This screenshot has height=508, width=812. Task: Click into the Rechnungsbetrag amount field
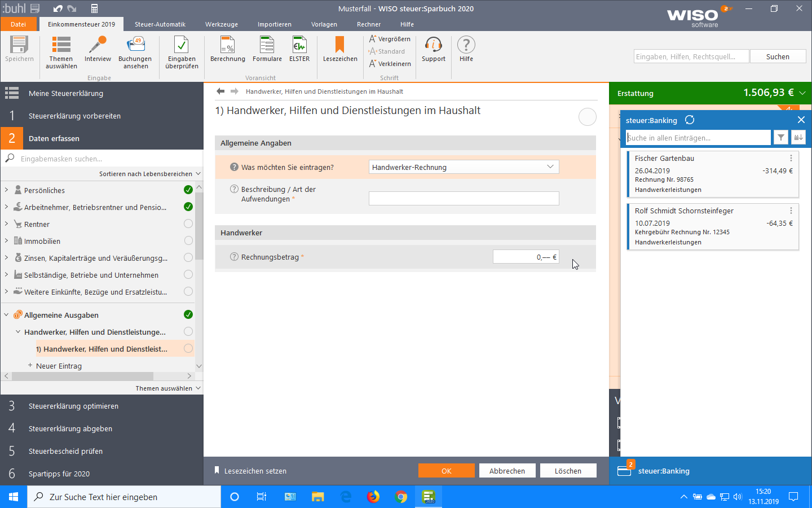click(526, 257)
